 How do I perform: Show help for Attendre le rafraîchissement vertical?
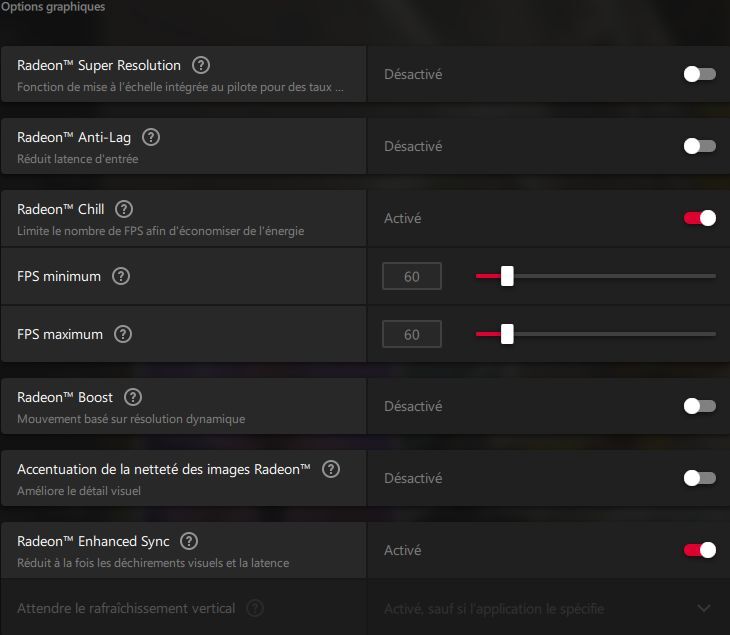[255, 608]
